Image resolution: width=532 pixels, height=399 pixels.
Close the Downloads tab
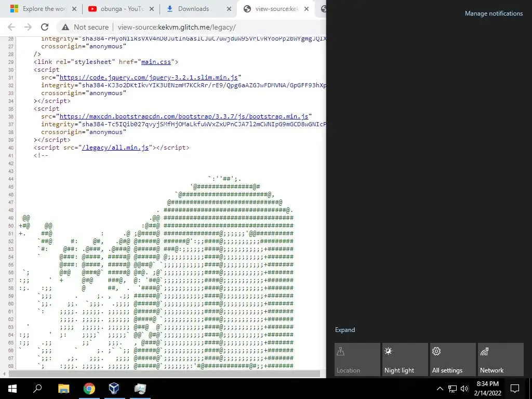229,9
